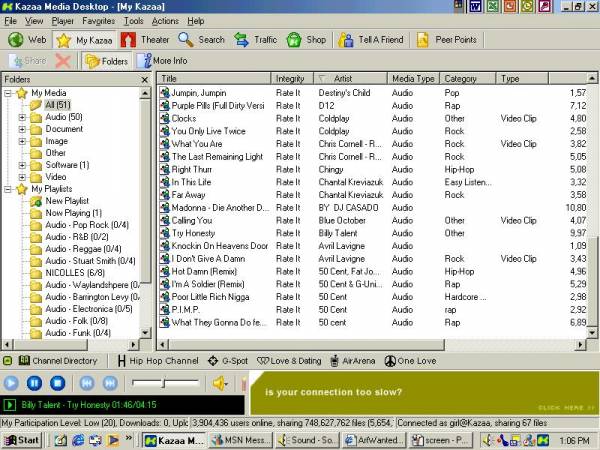Sort the list by Category column

468,78
